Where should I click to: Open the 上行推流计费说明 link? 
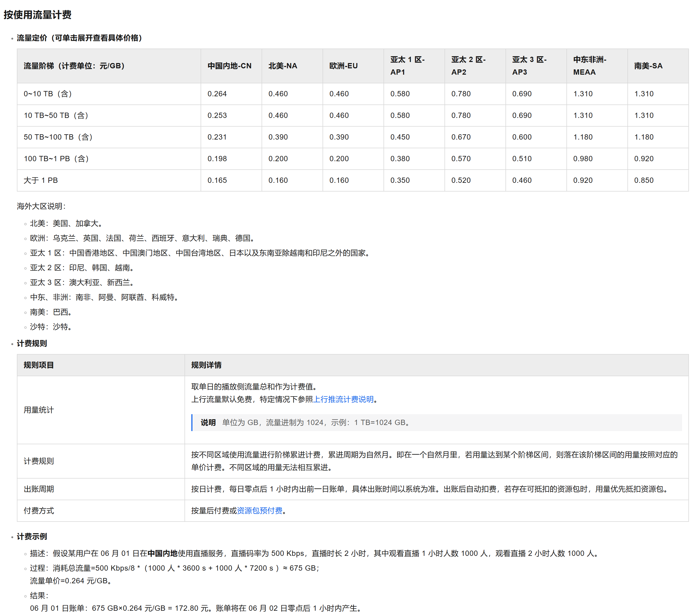pos(343,399)
